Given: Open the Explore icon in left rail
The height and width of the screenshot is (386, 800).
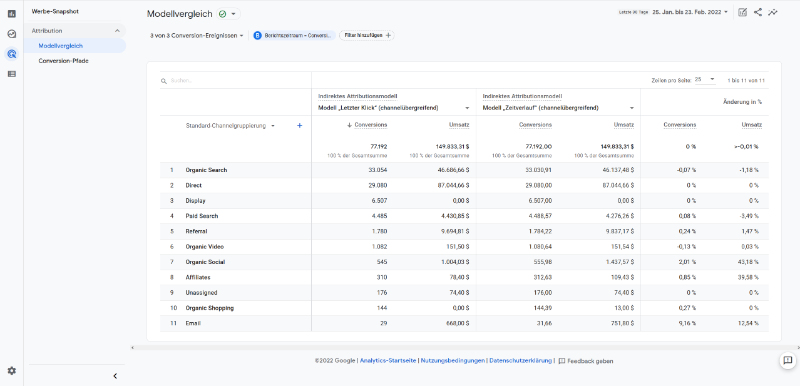Looking at the screenshot, I should point(12,34).
